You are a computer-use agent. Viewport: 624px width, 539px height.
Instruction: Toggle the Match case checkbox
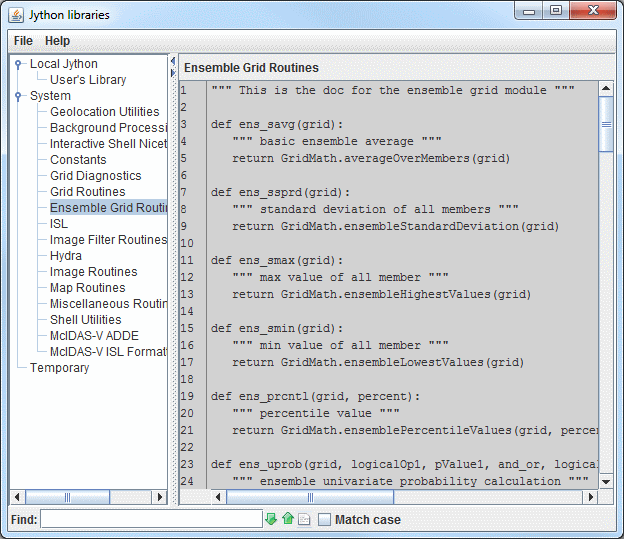click(x=324, y=519)
